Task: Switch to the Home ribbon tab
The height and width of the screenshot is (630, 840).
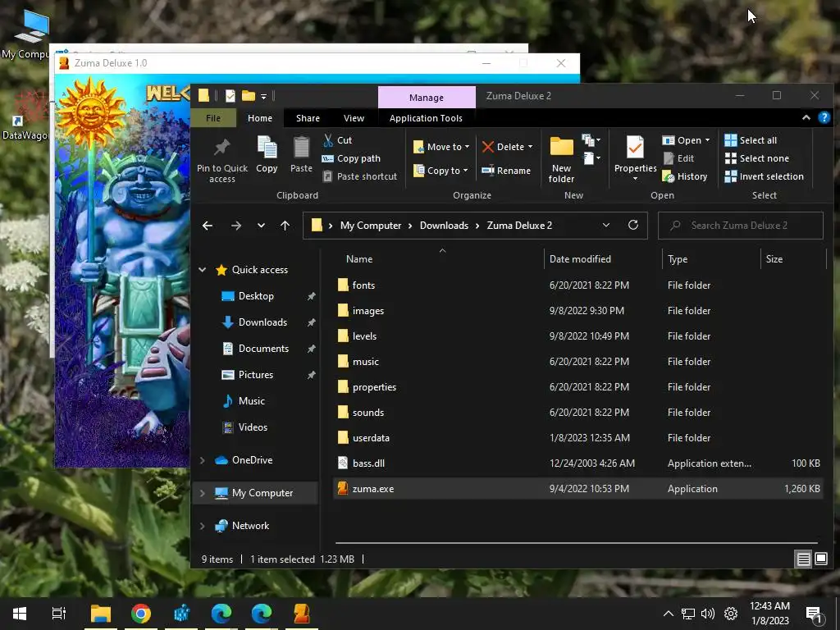Action: coord(260,118)
